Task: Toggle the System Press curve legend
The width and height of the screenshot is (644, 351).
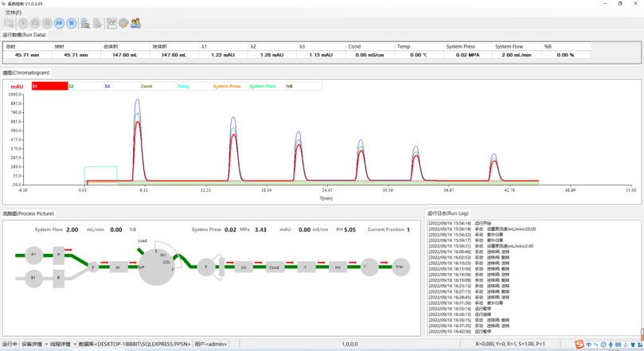Action: [x=227, y=86]
